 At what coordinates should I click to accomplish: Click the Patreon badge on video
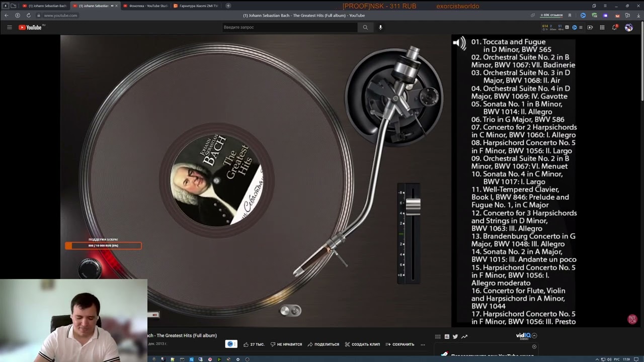632,319
